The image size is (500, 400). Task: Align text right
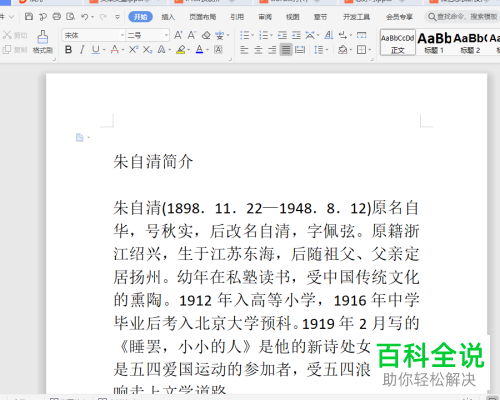272,50
